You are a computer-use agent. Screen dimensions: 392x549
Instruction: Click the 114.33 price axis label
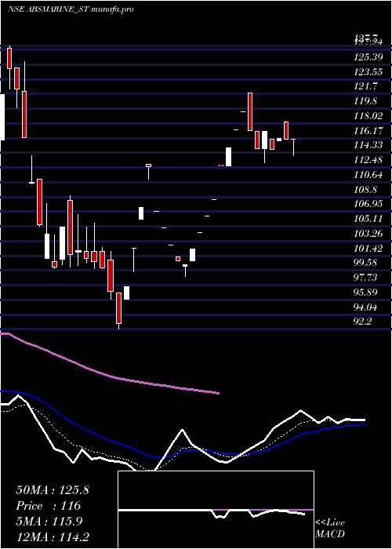[x=368, y=145]
